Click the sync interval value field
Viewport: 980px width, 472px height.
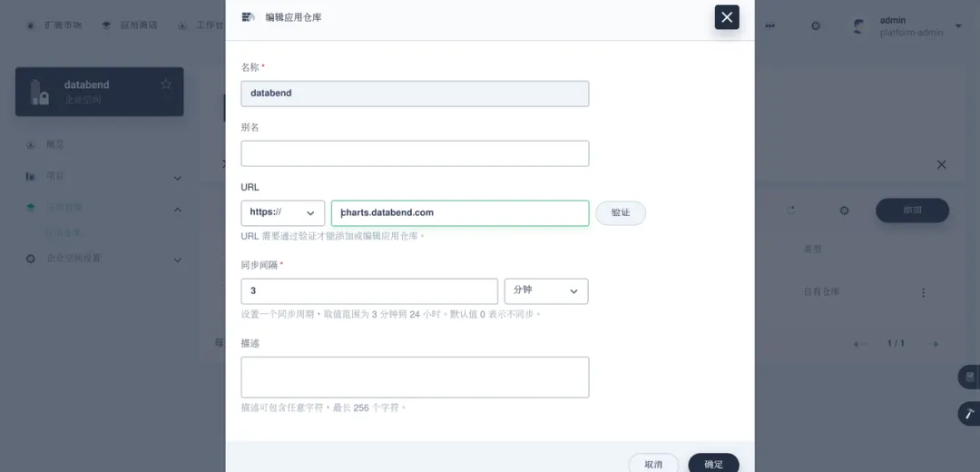[x=369, y=291]
